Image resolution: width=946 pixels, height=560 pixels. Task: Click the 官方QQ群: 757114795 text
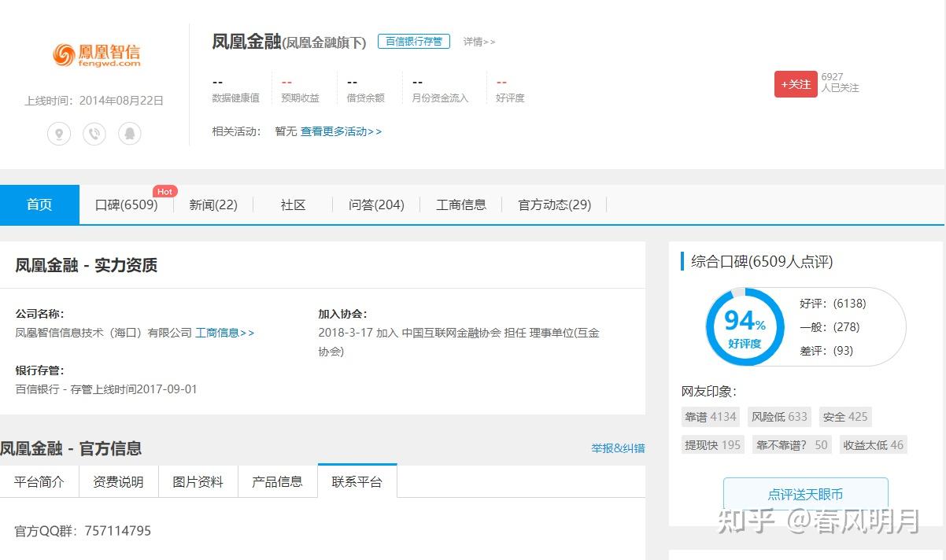click(83, 531)
